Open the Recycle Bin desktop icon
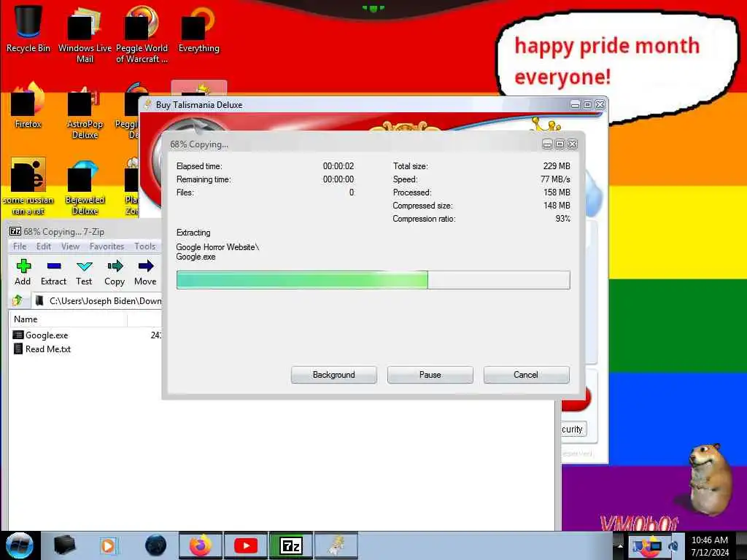 click(x=28, y=29)
